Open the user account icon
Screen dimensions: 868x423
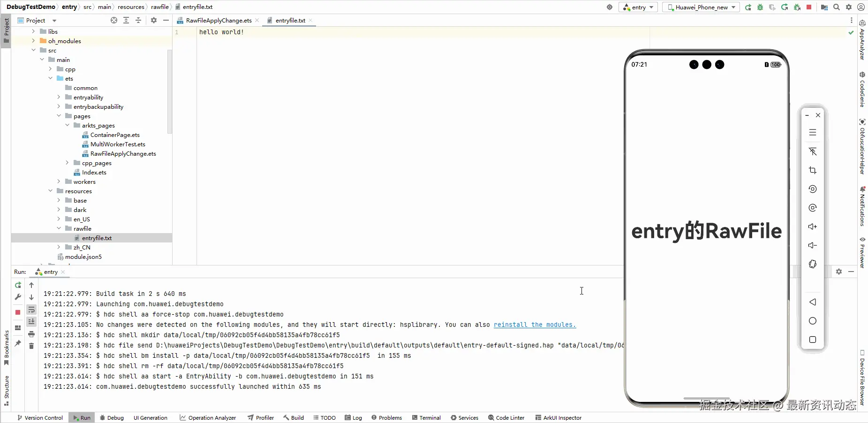[861, 7]
